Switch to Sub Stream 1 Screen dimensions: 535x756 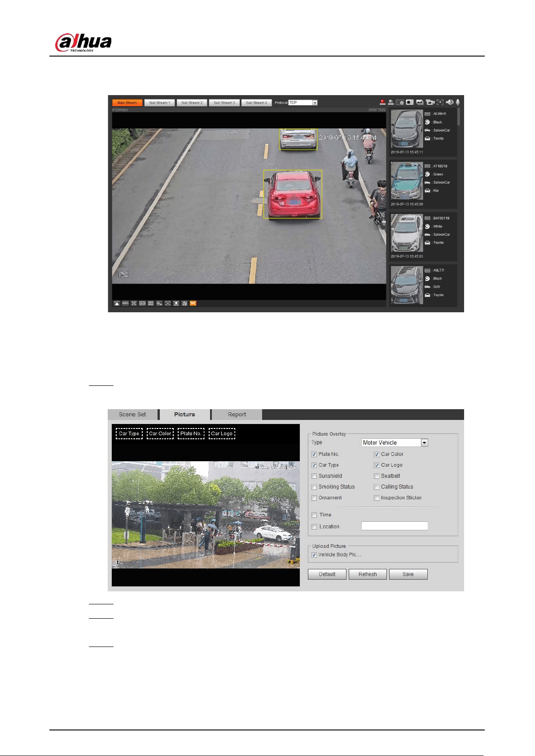(159, 103)
